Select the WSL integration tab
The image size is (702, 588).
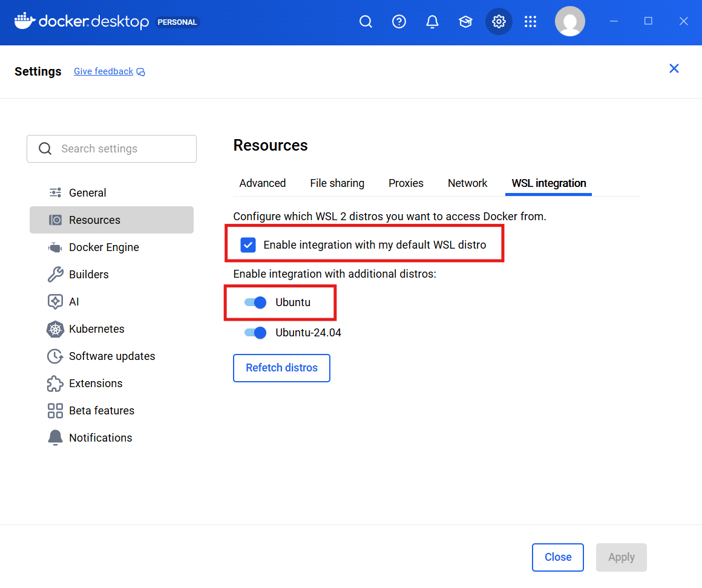548,183
